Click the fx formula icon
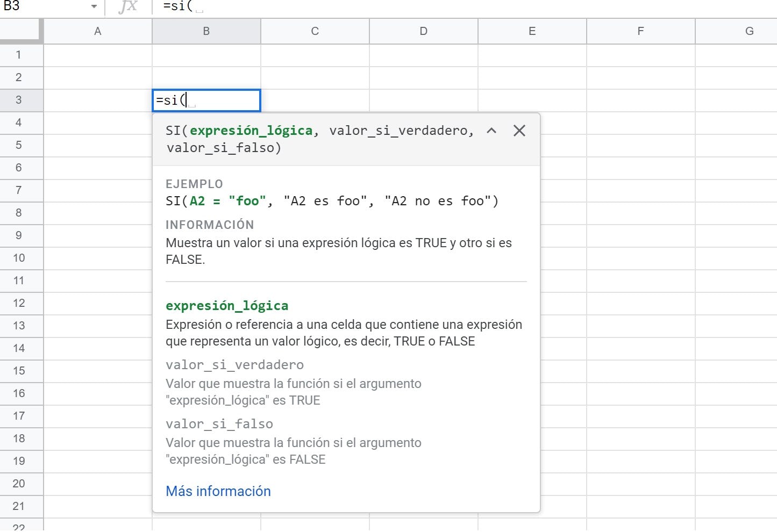The image size is (777, 532). coord(128,6)
